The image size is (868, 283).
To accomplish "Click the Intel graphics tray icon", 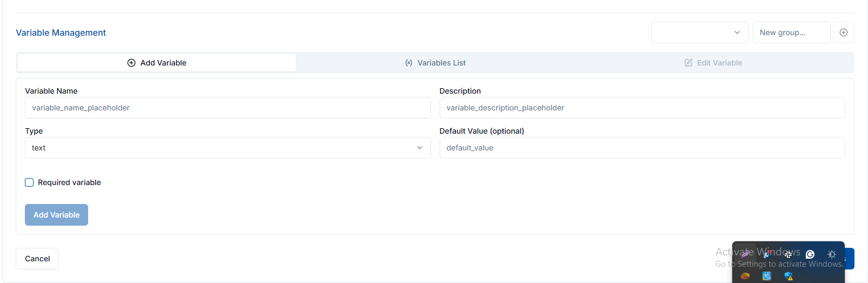I will (x=767, y=276).
